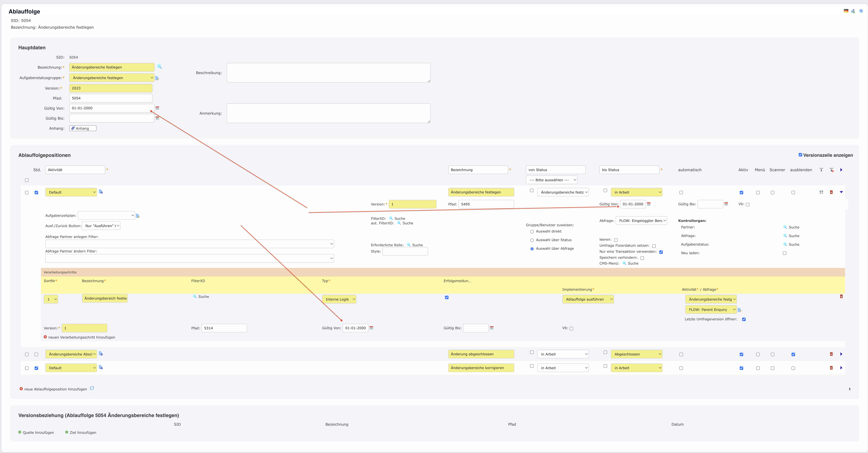868x453 pixels.
Task: Delete the Änderungsbereiche festlegen position row
Action: point(831,192)
